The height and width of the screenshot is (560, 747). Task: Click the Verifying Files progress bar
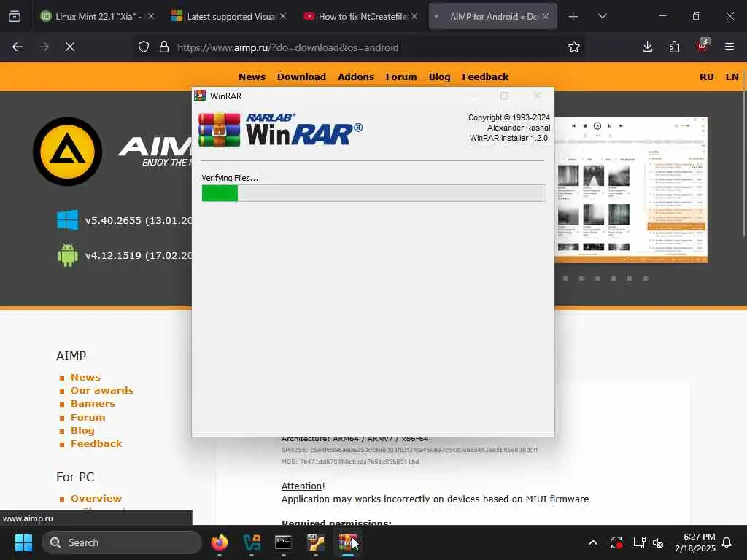click(x=374, y=193)
